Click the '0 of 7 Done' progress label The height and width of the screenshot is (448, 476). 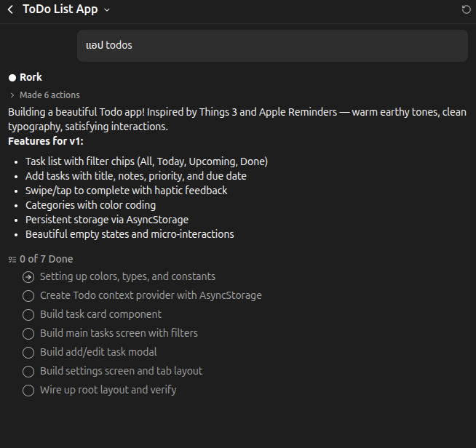(46, 259)
